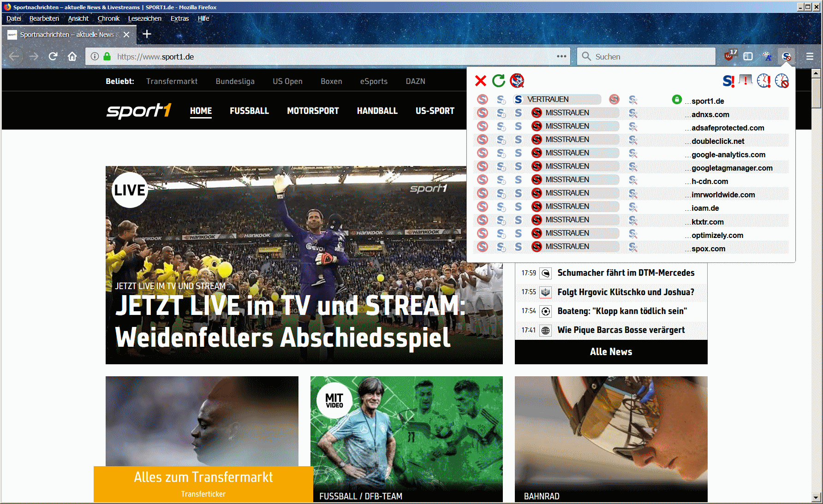
Task: Go back to the previous page
Action: tap(14, 56)
